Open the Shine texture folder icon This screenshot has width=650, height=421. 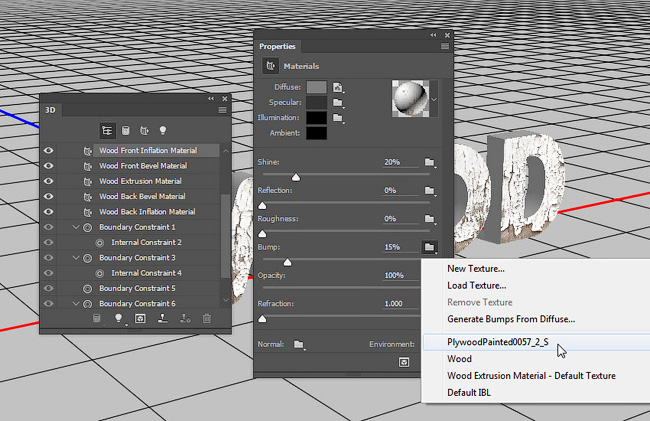point(430,162)
